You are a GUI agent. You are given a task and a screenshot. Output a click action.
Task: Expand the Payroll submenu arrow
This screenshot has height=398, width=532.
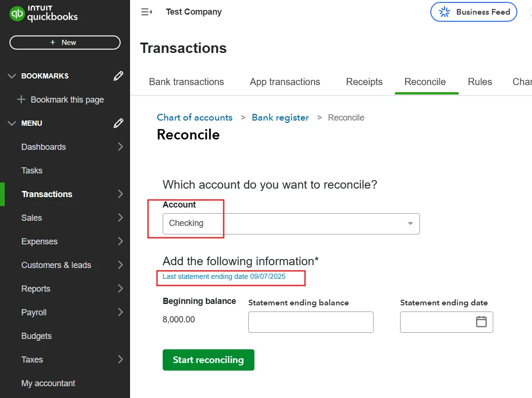coord(120,312)
